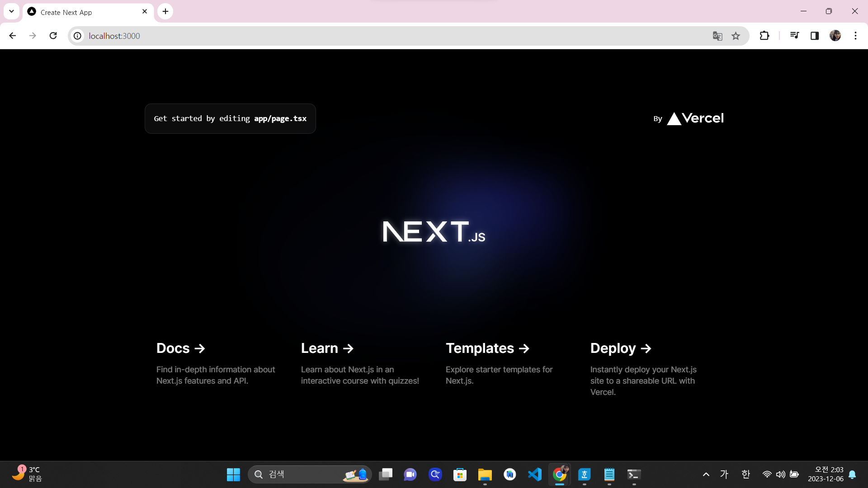The width and height of the screenshot is (868, 488).
Task: Select the Create Next App tab
Action: tap(88, 12)
